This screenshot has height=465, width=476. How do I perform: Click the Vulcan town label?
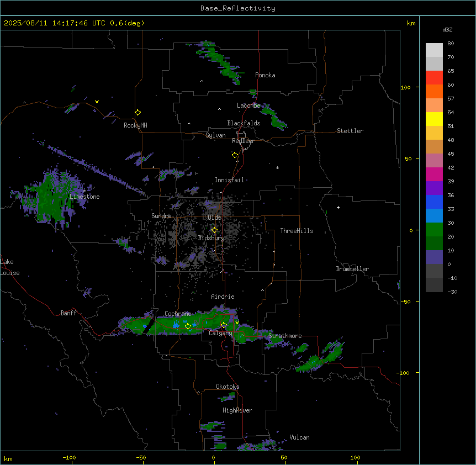point(299,437)
